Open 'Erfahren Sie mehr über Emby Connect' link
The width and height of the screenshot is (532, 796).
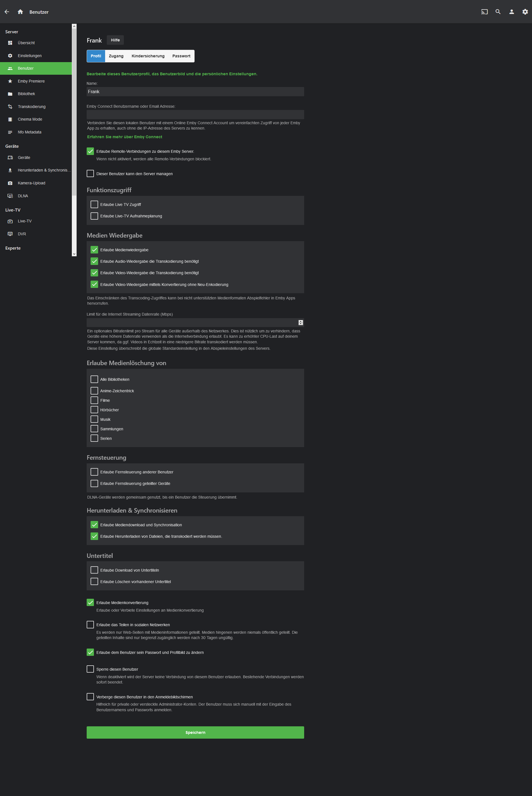click(x=124, y=137)
